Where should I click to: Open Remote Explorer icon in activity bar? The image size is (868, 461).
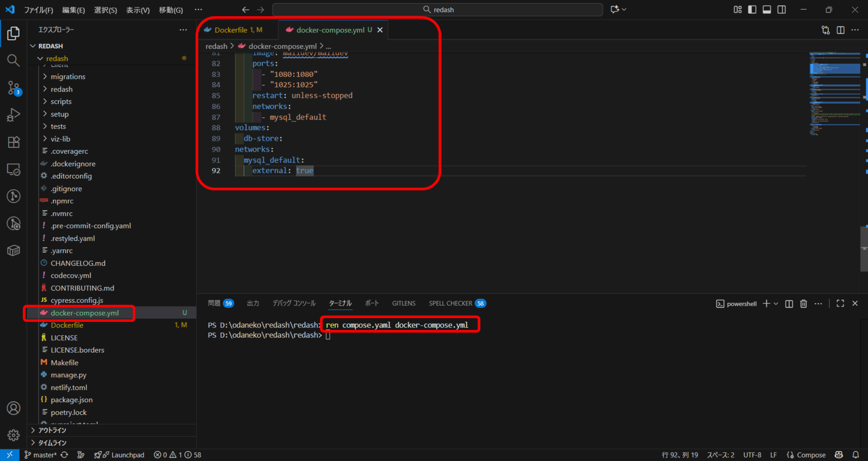pyautogui.click(x=14, y=169)
